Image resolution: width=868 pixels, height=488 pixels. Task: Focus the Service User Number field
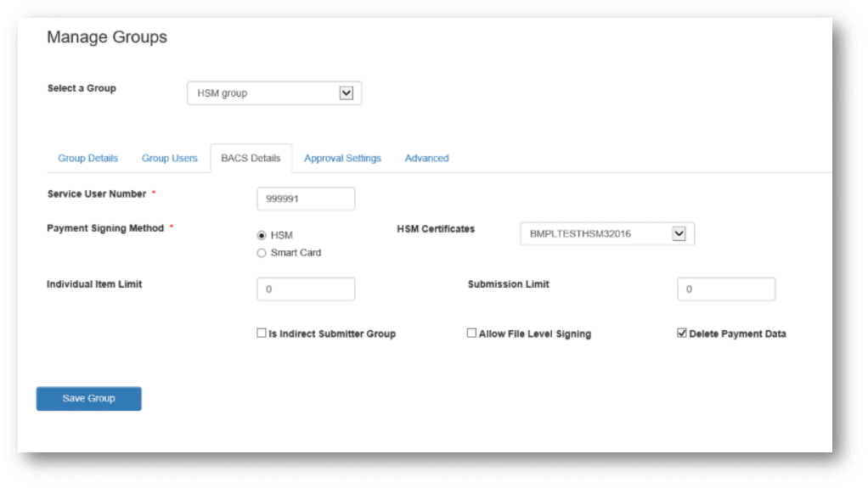[306, 199]
